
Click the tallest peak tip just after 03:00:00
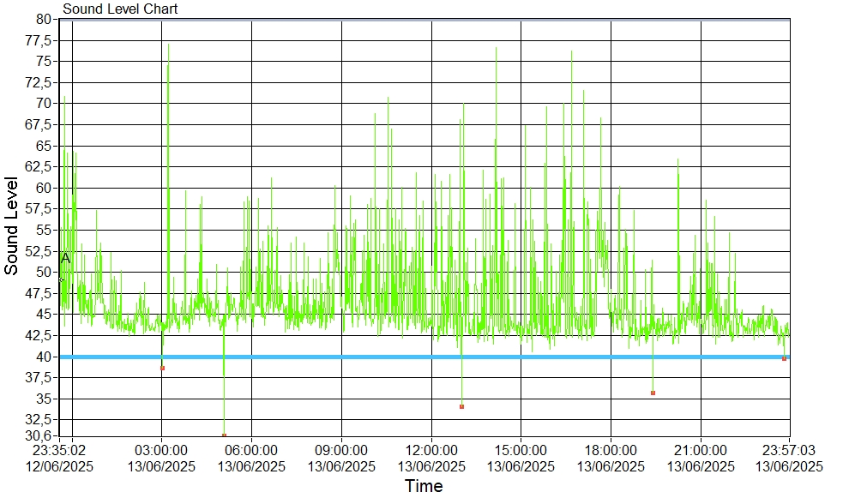tap(168, 44)
